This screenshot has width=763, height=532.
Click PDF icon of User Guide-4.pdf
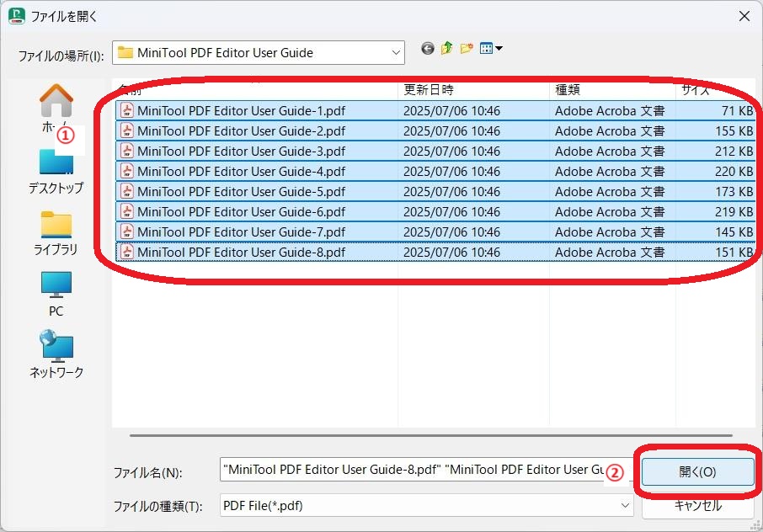pyautogui.click(x=127, y=171)
